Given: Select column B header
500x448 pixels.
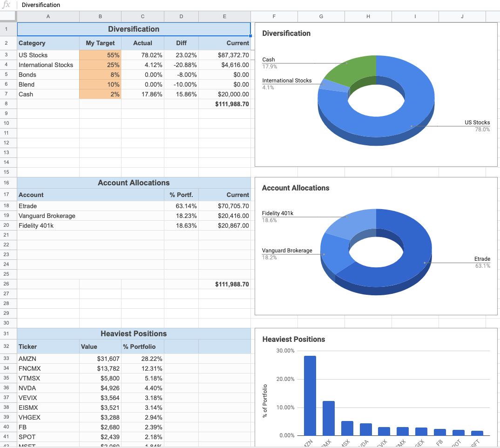Looking at the screenshot, I should [x=100, y=16].
